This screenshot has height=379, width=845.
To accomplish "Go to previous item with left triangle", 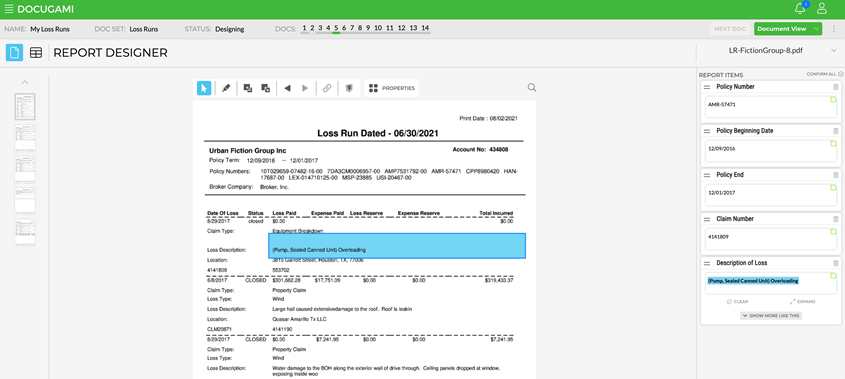I will pos(287,88).
